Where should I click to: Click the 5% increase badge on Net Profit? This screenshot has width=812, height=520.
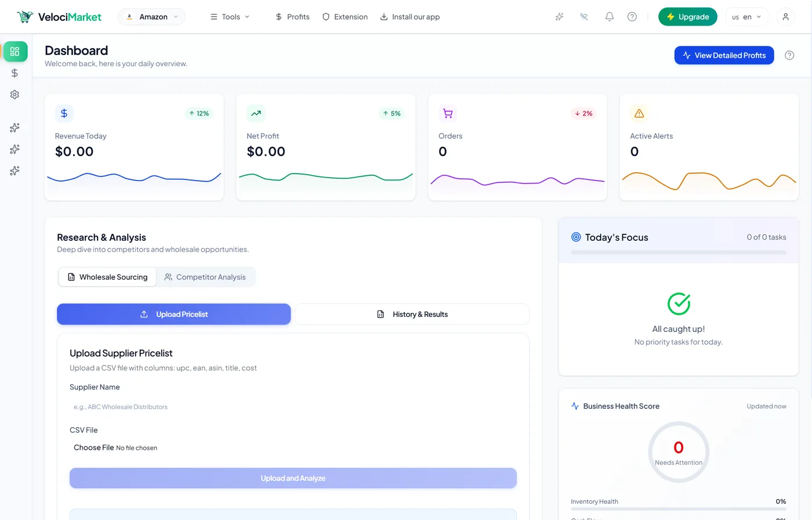click(391, 114)
